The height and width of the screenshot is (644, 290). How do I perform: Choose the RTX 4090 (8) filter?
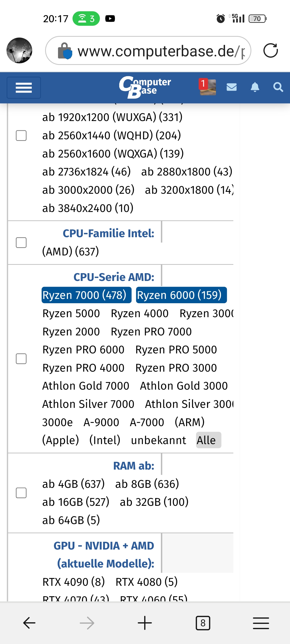click(x=74, y=582)
